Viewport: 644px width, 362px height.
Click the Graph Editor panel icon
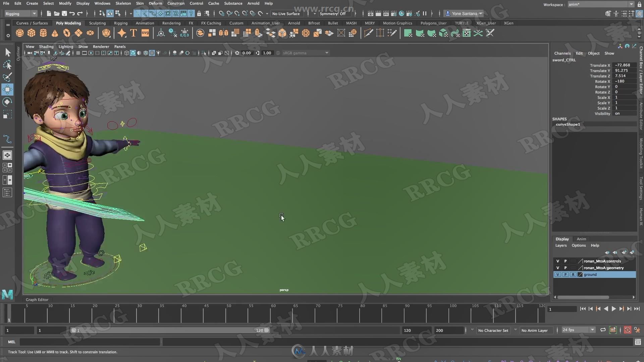pos(37,299)
